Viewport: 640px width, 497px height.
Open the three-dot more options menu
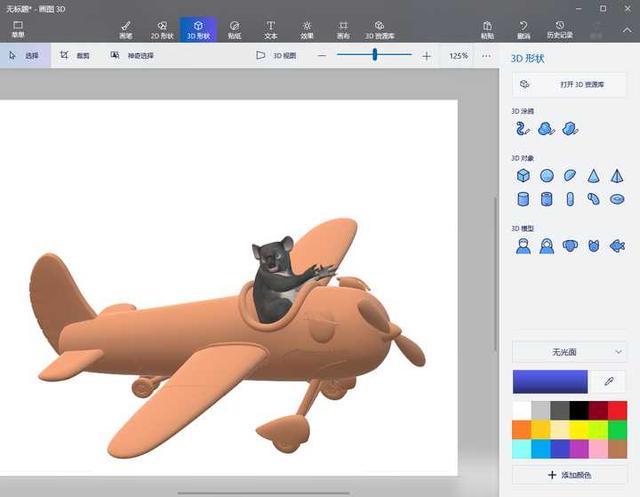point(487,56)
